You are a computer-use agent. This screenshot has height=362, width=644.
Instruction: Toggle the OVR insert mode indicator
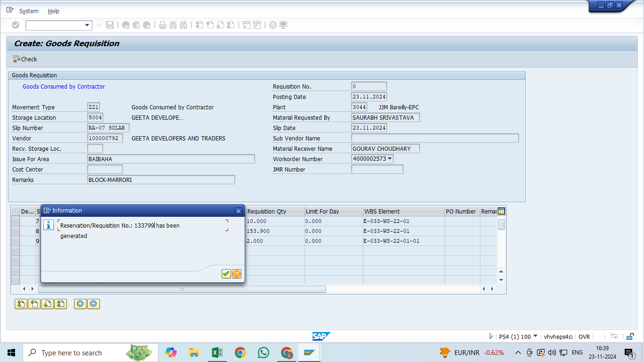pos(584,337)
